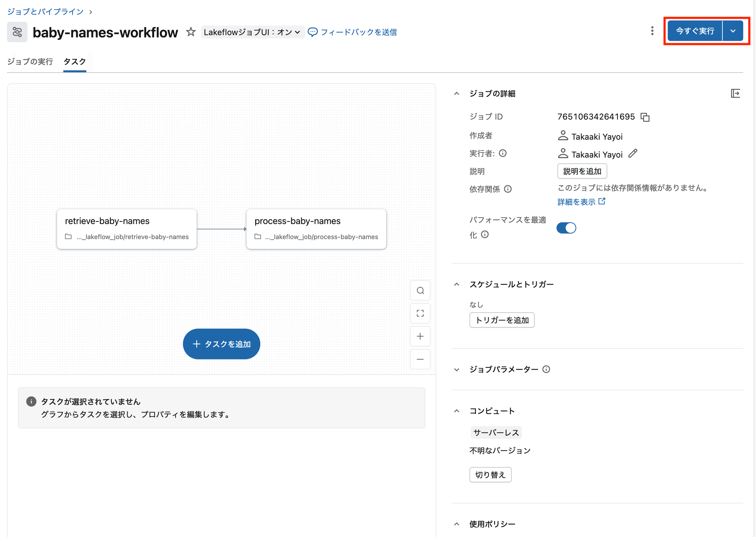Viewport: 756px width, 537px height.
Task: Click the workflow graph icon beside the job title
Action: pos(17,32)
